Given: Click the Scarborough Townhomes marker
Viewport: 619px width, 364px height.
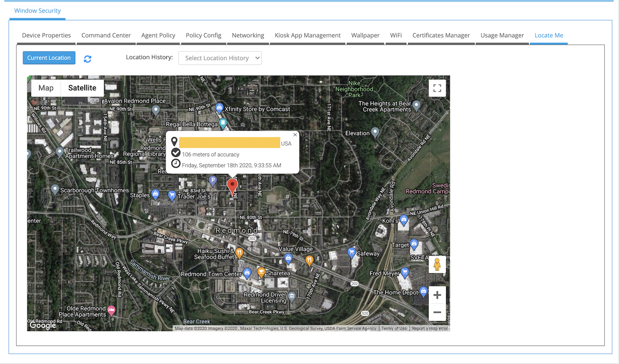Looking at the screenshot, I should pyautogui.click(x=55, y=190).
